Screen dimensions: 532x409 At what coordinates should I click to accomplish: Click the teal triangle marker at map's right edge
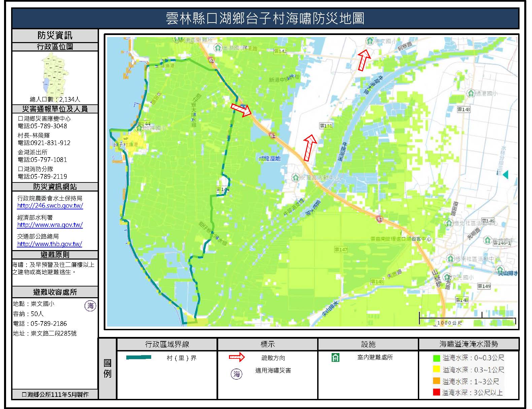505,174
